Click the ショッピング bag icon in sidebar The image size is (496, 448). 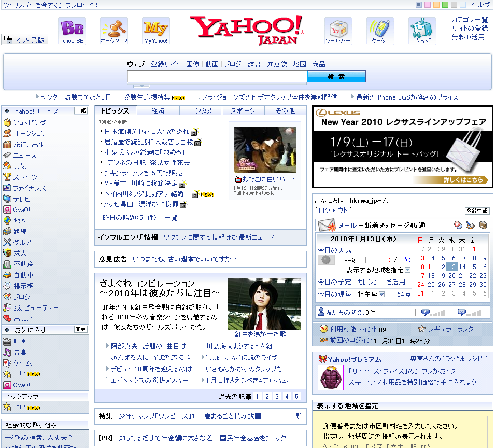pos(7,123)
